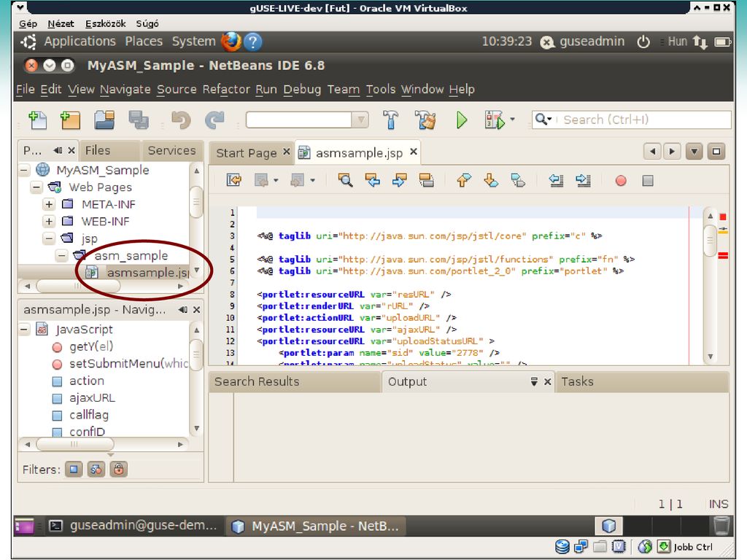The height and width of the screenshot is (560, 747).
Task: Shift Line Right in editor toolbar
Action: (x=583, y=180)
